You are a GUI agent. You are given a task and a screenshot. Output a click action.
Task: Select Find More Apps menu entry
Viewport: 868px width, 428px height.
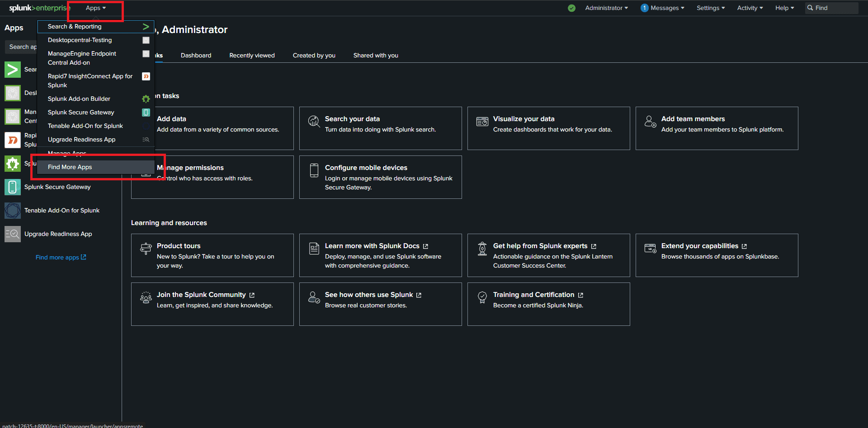coord(70,167)
